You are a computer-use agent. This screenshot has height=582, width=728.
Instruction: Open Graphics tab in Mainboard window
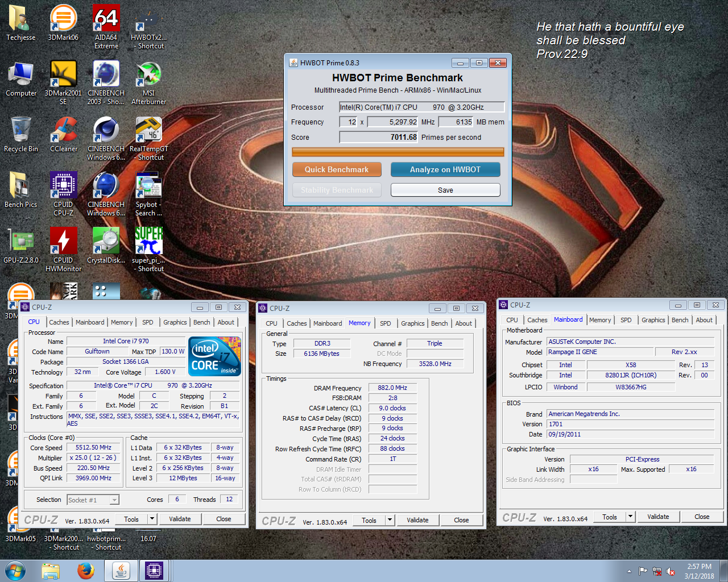click(653, 320)
